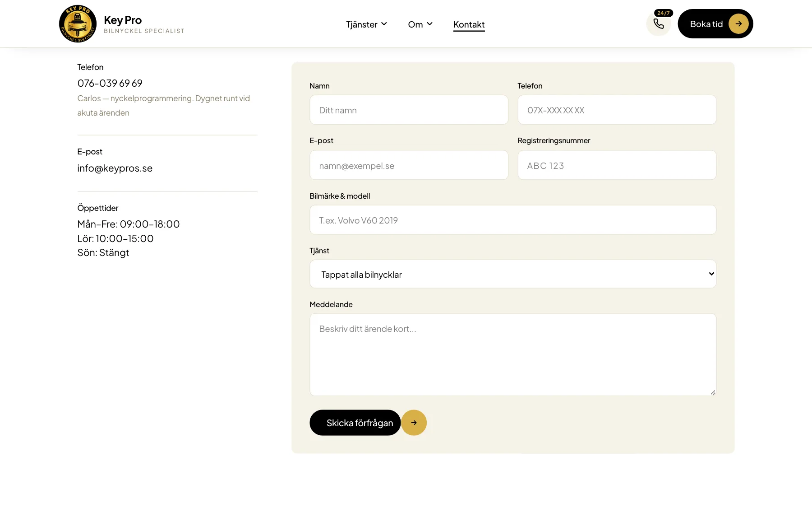Click the E-post heading above info@keypros.se

90,151
